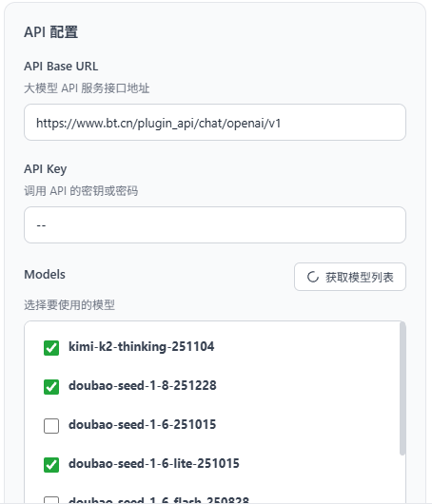This screenshot has height=504, width=432.
Task: Click the API 配置 heading
Action: pos(50,32)
